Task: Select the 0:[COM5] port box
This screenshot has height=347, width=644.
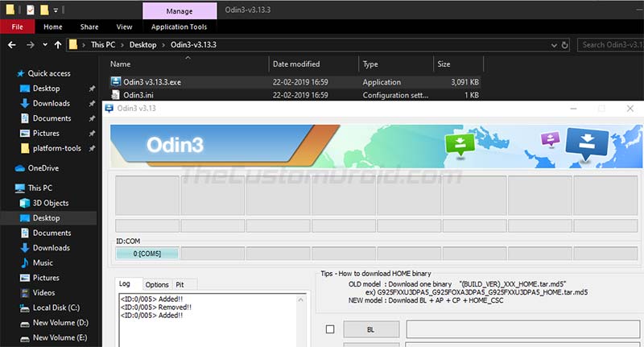Action: [147, 254]
